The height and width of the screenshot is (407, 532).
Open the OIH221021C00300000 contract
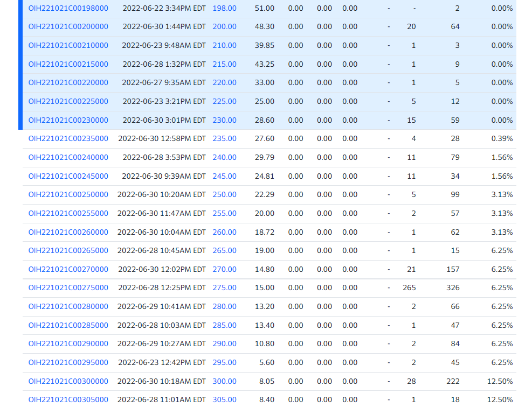68,381
